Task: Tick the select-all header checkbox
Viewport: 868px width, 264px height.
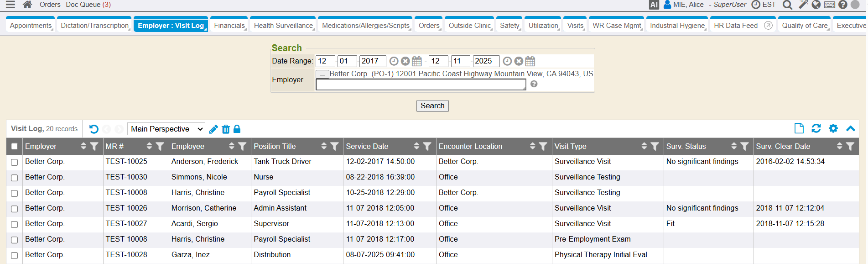Action: coord(15,147)
